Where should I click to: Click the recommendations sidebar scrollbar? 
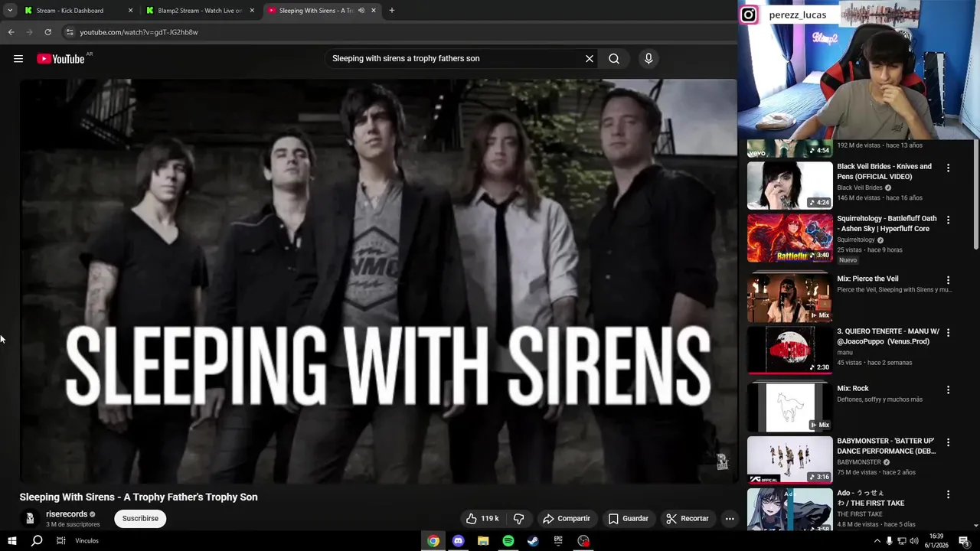[975, 195]
